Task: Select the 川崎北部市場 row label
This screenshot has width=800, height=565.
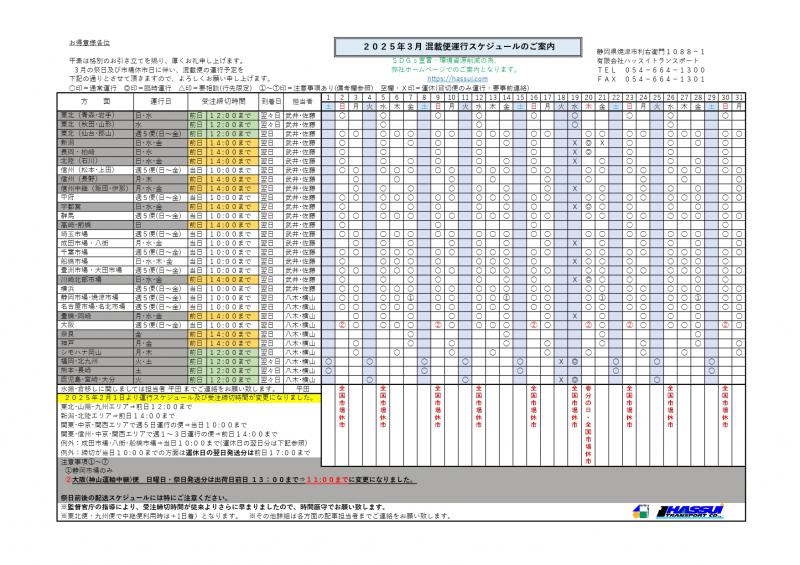Action: tap(95, 280)
